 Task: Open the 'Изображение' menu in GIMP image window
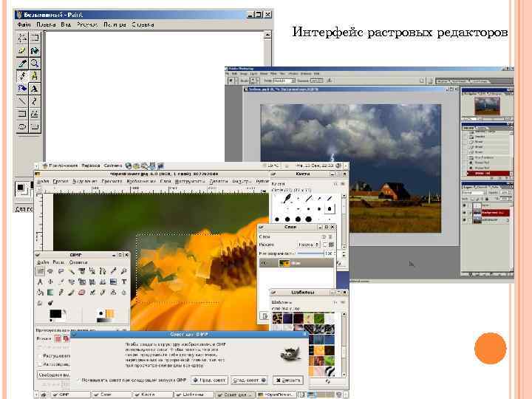[x=141, y=181]
